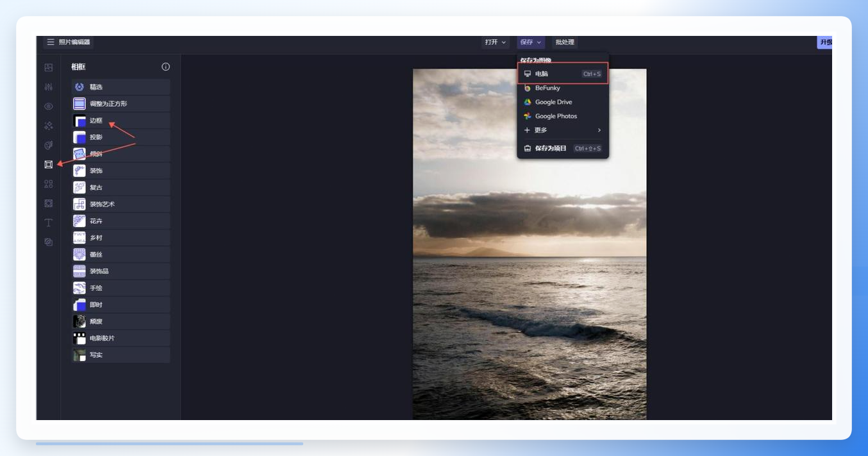Save image to 电脑
868x456 pixels.
click(563, 74)
